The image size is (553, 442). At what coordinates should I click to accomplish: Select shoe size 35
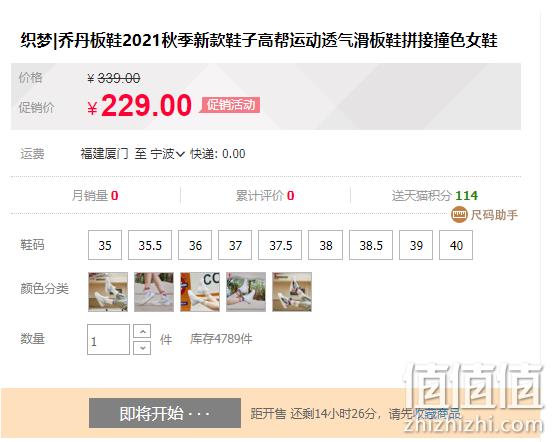pyautogui.click(x=105, y=245)
